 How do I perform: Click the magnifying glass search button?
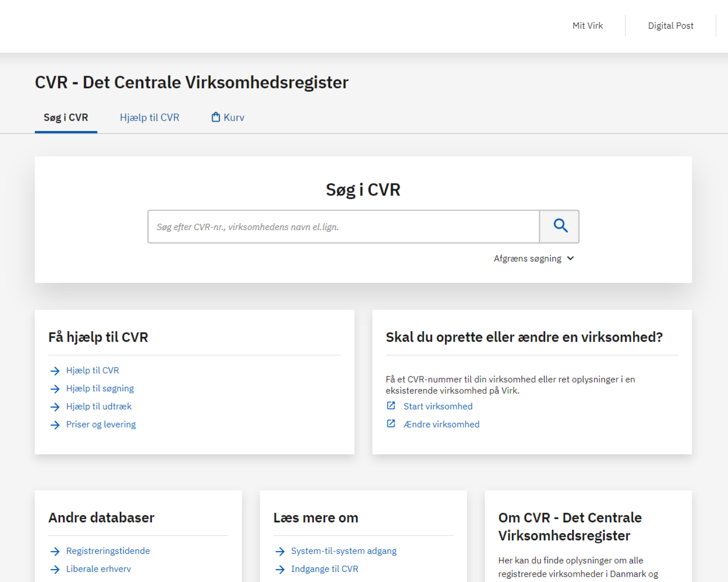click(x=560, y=226)
